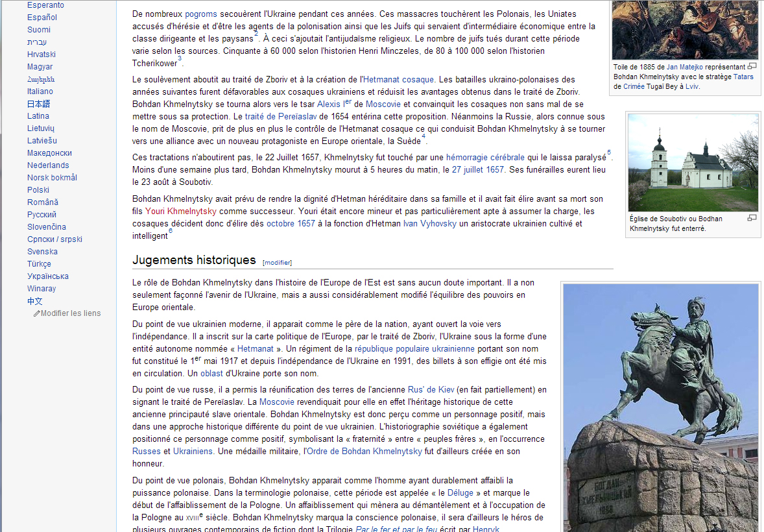This screenshot has height=532, width=764.
Task: Select the Hrvatski language link
Action: coord(42,54)
